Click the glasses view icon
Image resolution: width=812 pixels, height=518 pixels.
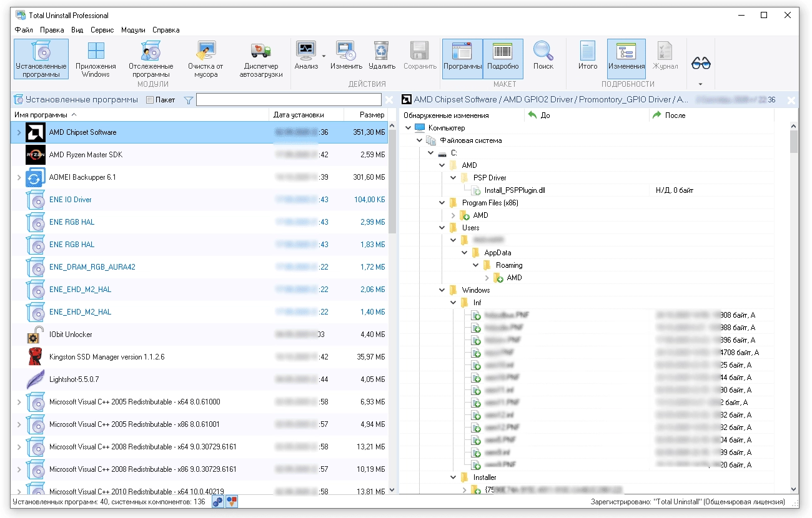coord(701,62)
